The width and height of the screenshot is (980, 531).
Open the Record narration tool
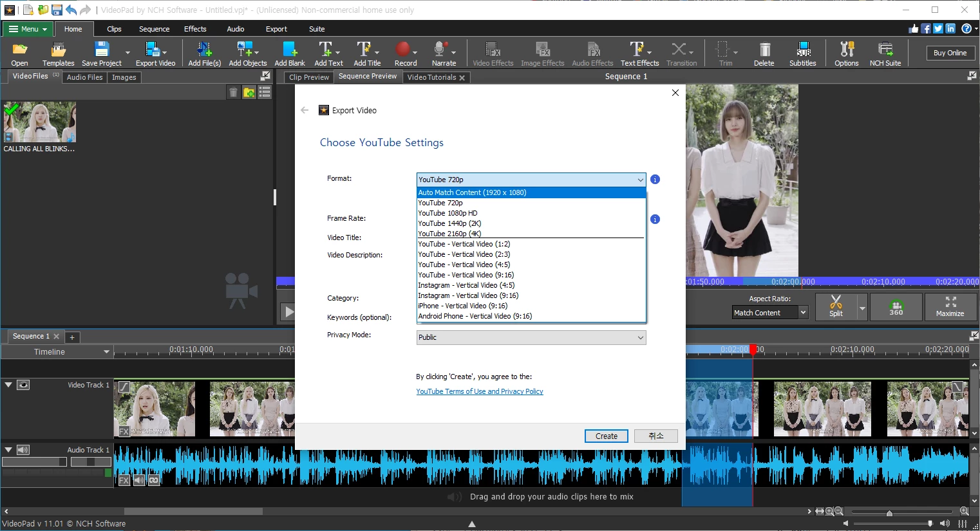[x=405, y=53]
